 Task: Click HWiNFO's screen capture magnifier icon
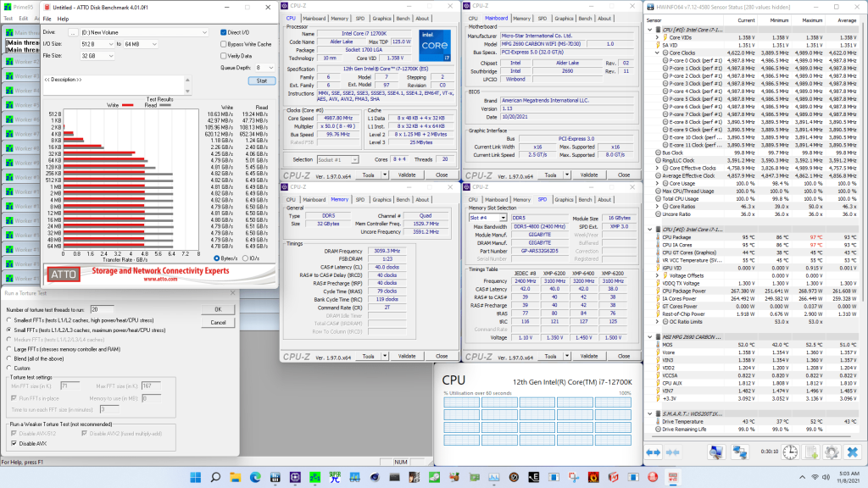pos(715,452)
